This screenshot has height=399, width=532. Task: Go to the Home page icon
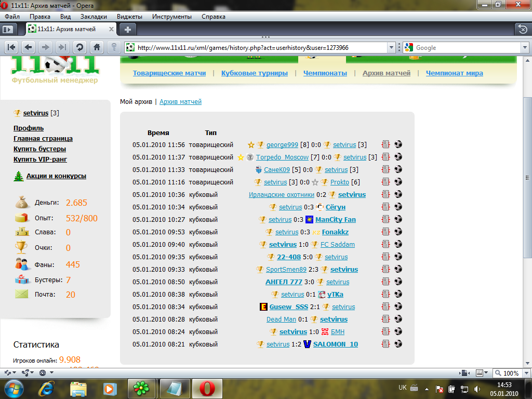pos(97,47)
